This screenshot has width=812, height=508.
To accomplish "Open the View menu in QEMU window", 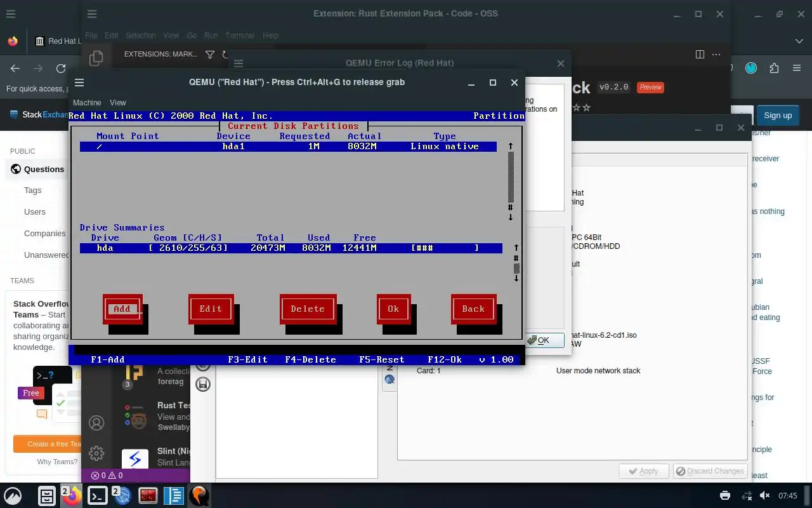I will (118, 102).
